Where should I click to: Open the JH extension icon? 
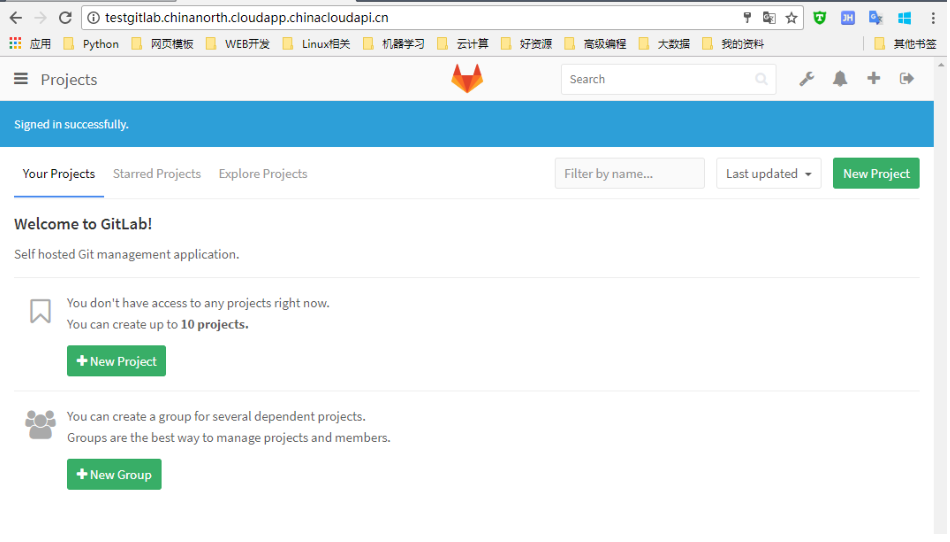point(848,18)
